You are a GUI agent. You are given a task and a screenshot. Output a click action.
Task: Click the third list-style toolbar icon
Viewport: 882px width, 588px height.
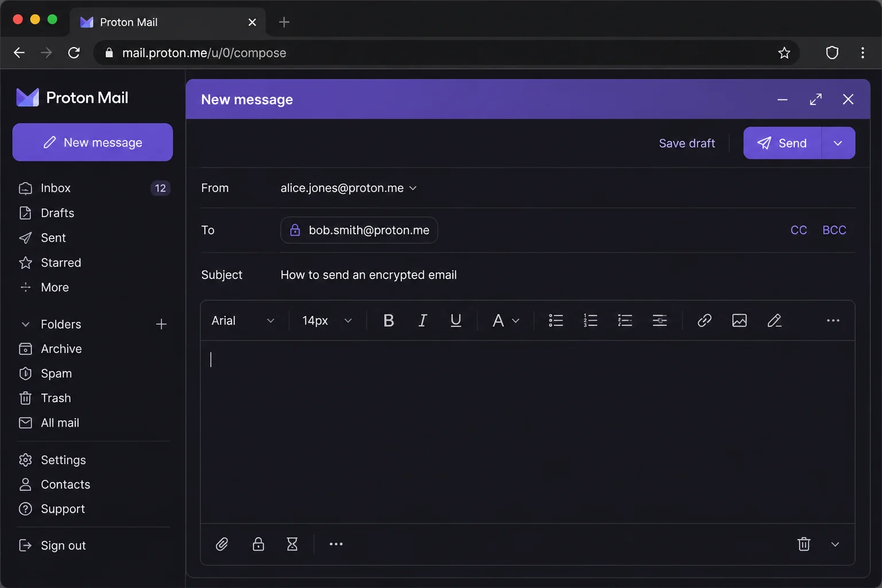click(x=625, y=320)
